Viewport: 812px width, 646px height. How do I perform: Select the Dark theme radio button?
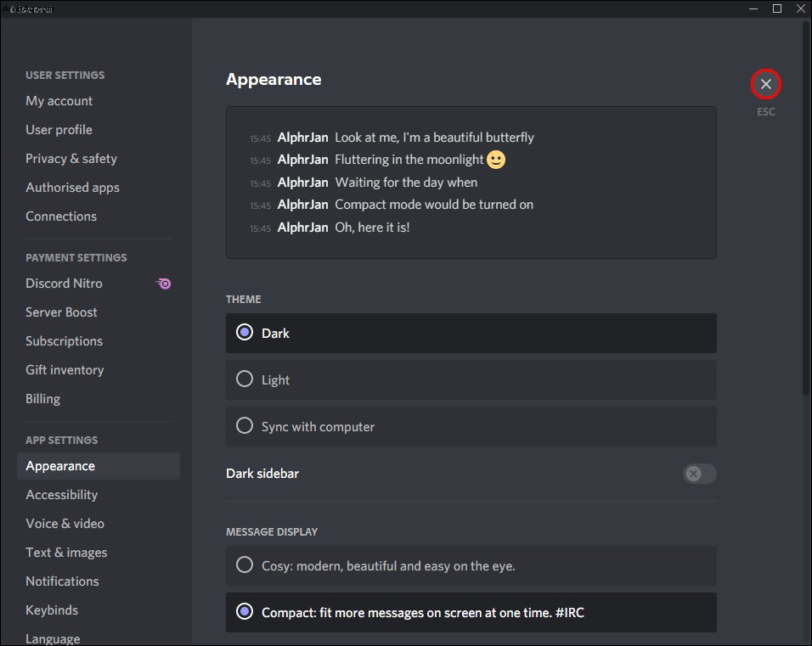click(245, 333)
